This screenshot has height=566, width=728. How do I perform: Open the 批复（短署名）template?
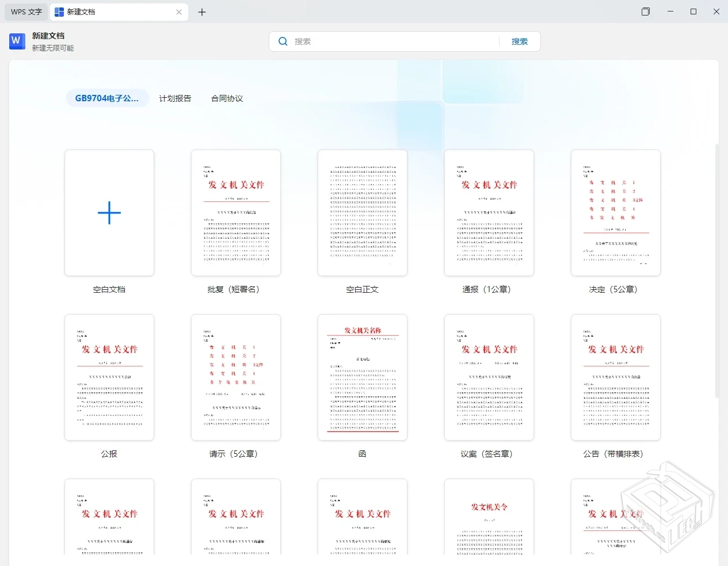point(235,213)
